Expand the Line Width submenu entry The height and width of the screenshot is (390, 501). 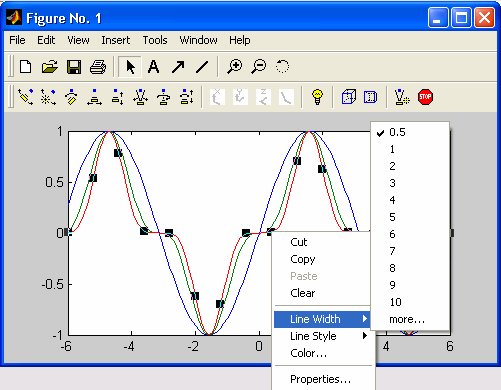coord(322,319)
